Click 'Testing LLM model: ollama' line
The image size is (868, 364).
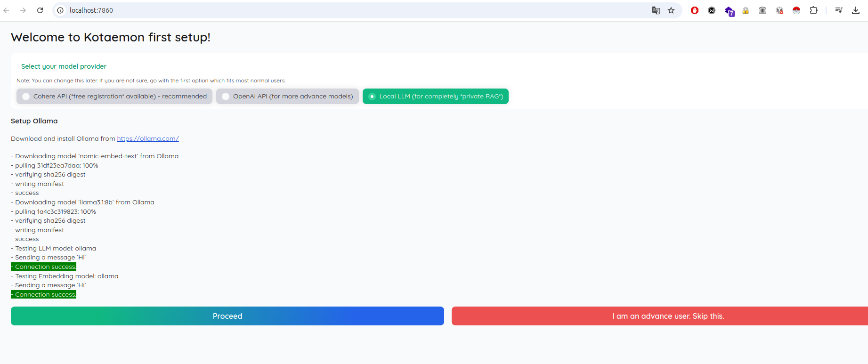pos(54,248)
